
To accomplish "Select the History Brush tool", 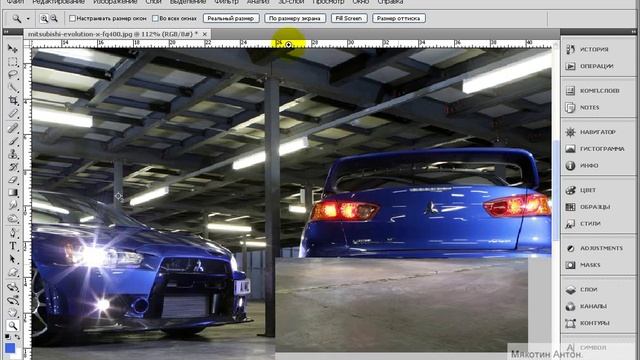I will (x=13, y=167).
